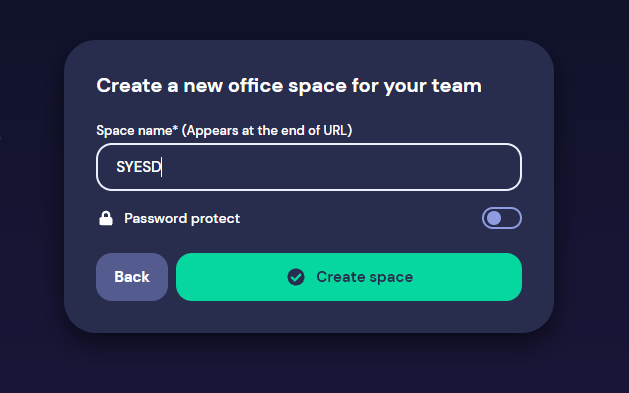Screen dimensions: 629x393
Task: Click the lock icon beside Password protect
Action: point(106,219)
